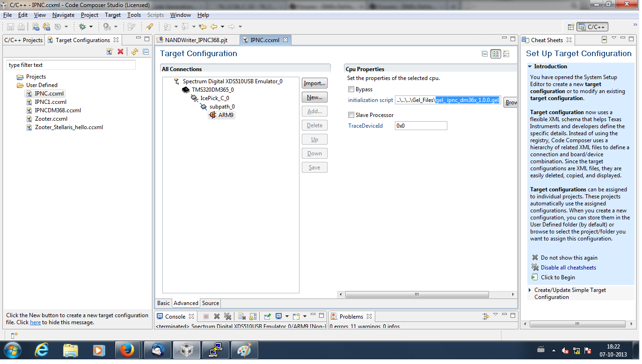Toggle the tree layout icon in Target Configuration editor
642x364 pixels.
click(x=496, y=54)
